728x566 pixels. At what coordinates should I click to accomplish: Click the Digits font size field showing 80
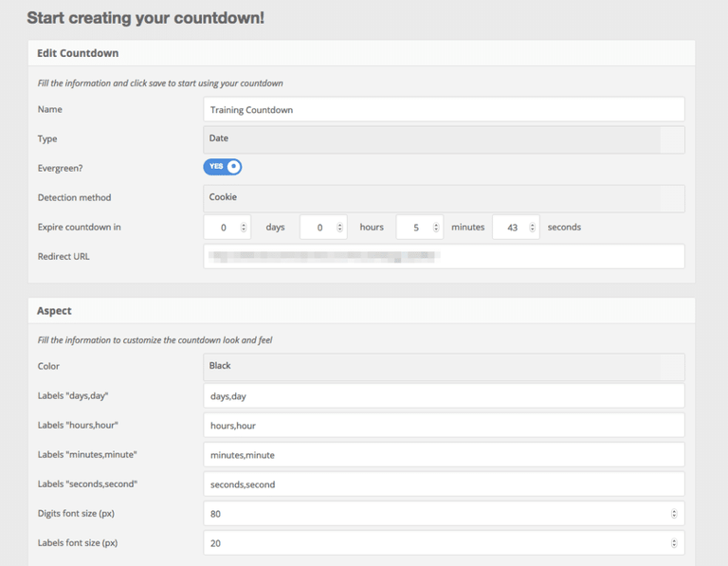[444, 514]
